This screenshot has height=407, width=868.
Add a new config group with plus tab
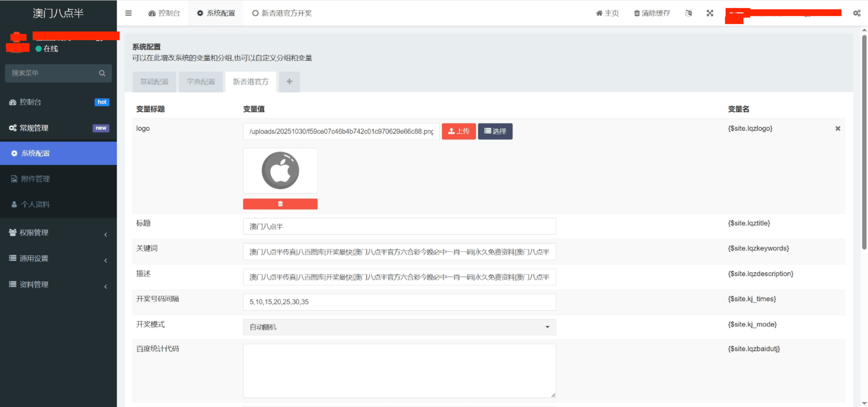coord(289,81)
